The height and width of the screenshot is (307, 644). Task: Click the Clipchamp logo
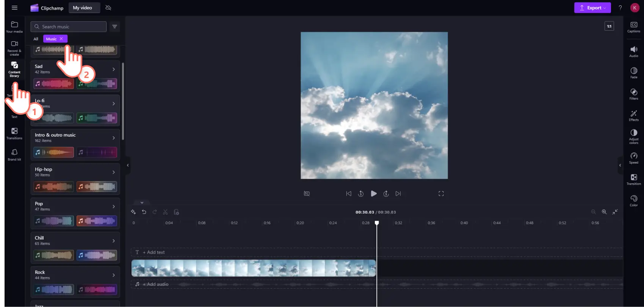(47, 8)
